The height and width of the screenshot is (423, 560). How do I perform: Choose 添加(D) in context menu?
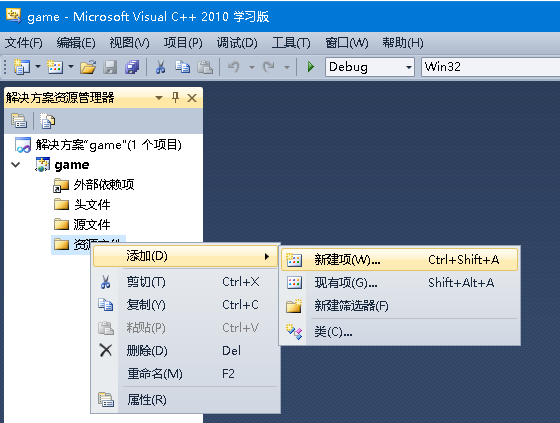[x=185, y=256]
